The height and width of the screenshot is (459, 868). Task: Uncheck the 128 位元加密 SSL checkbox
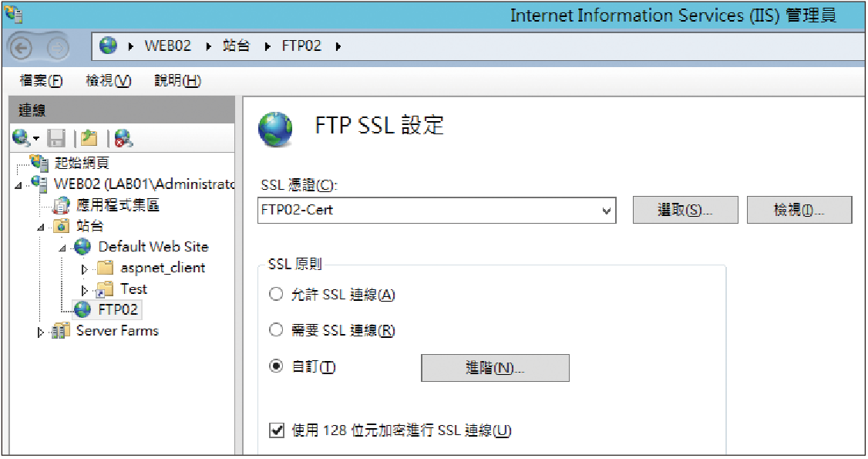point(276,430)
